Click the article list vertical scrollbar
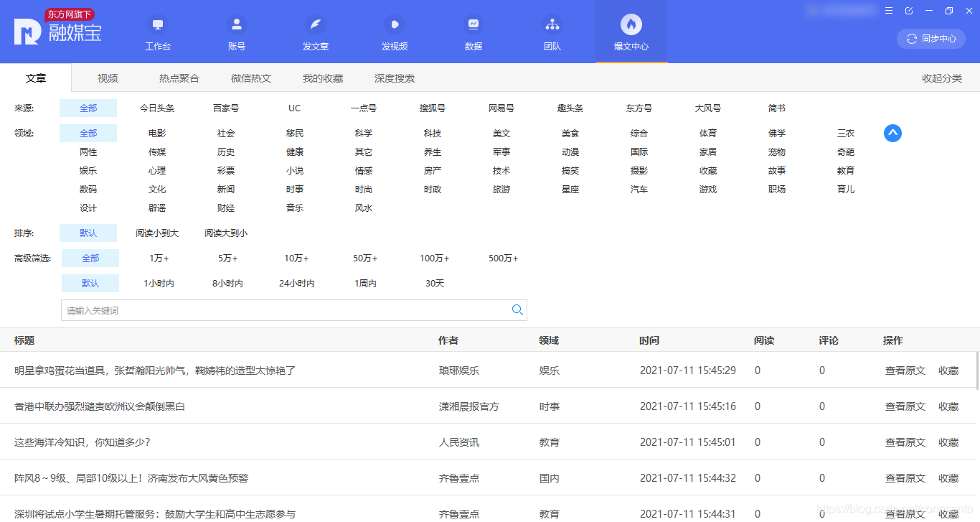Screen dimensions: 980x522 (x=977, y=370)
